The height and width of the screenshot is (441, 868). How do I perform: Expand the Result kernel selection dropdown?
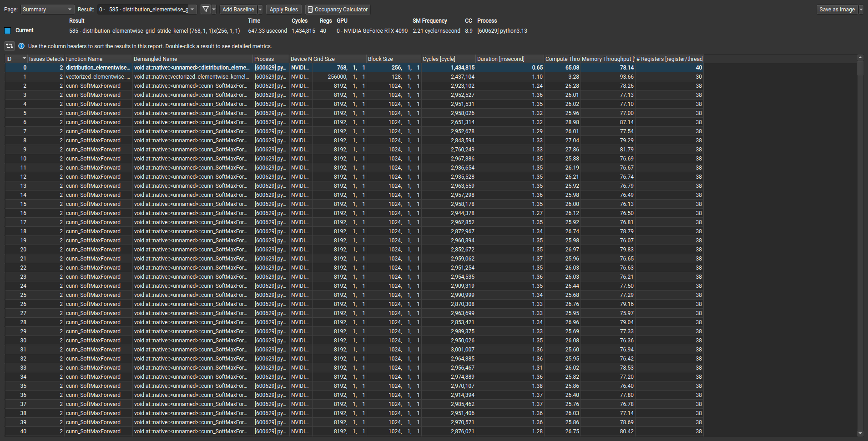point(192,9)
